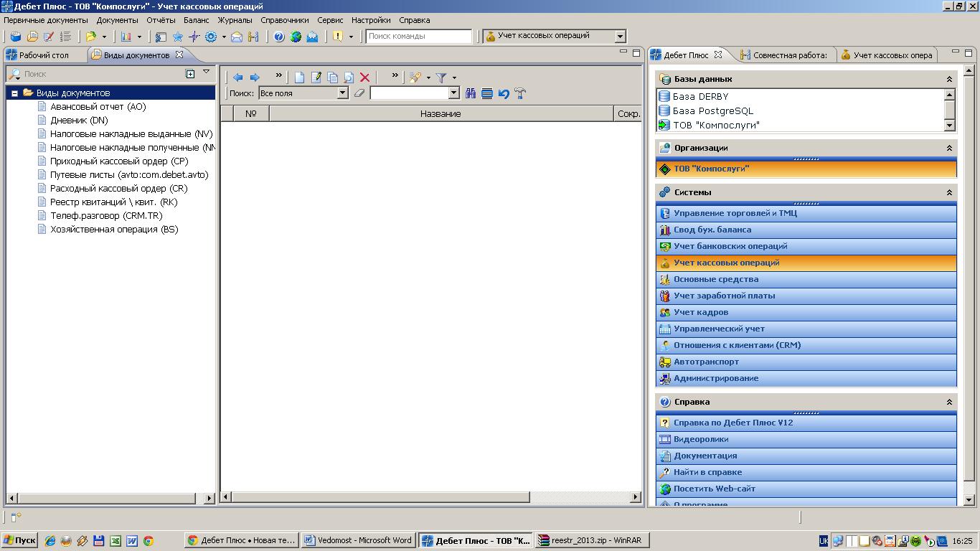Image resolution: width=980 pixels, height=551 pixels.
Task: Open 'Учет заработной платы' system
Action: click(806, 296)
